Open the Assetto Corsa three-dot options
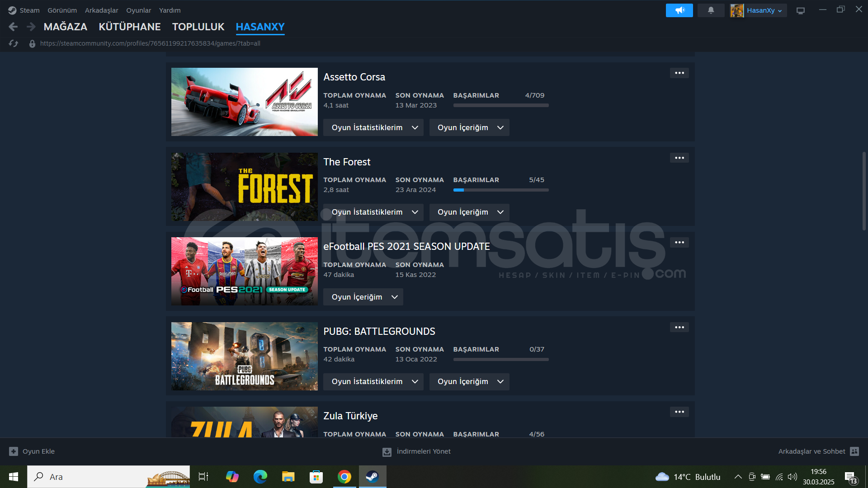Screen dimensions: 868x488 (679, 73)
